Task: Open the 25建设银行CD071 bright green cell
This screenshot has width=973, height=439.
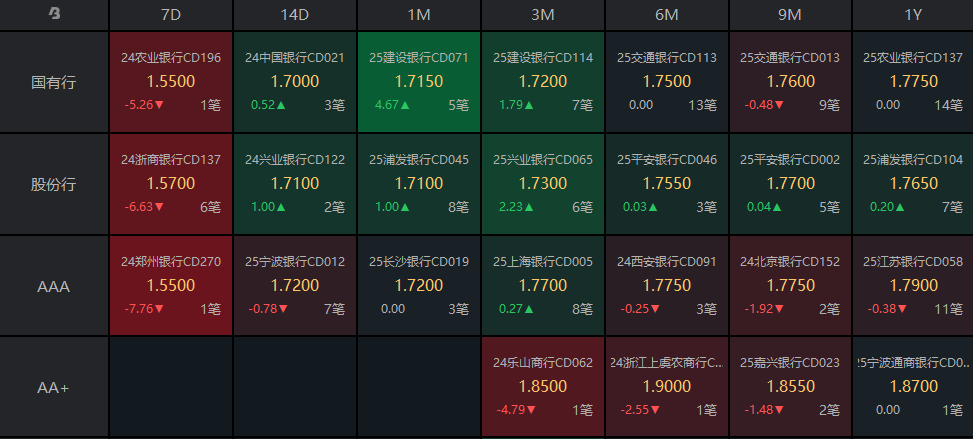Action: (x=419, y=82)
